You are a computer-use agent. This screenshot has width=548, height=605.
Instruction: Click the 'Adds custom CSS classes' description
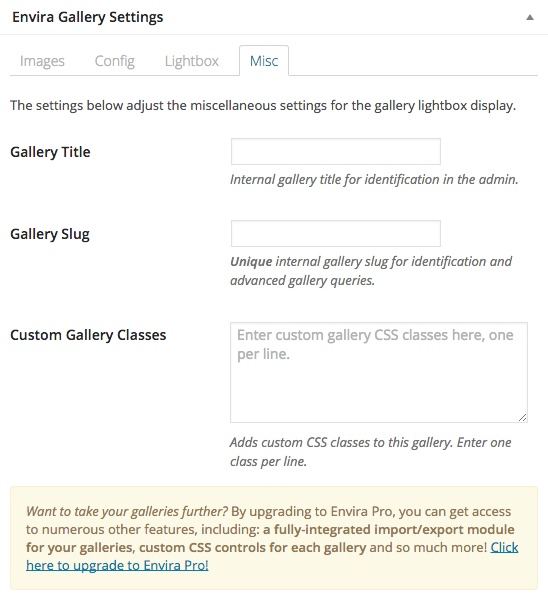coord(370,451)
